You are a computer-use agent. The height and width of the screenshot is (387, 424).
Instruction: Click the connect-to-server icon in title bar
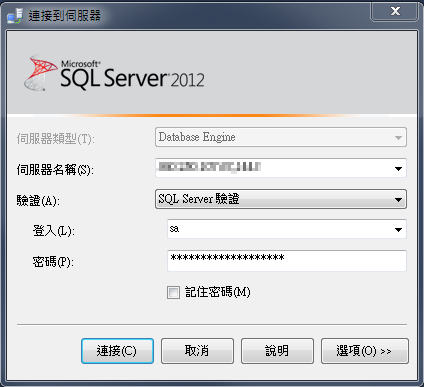tap(15, 16)
